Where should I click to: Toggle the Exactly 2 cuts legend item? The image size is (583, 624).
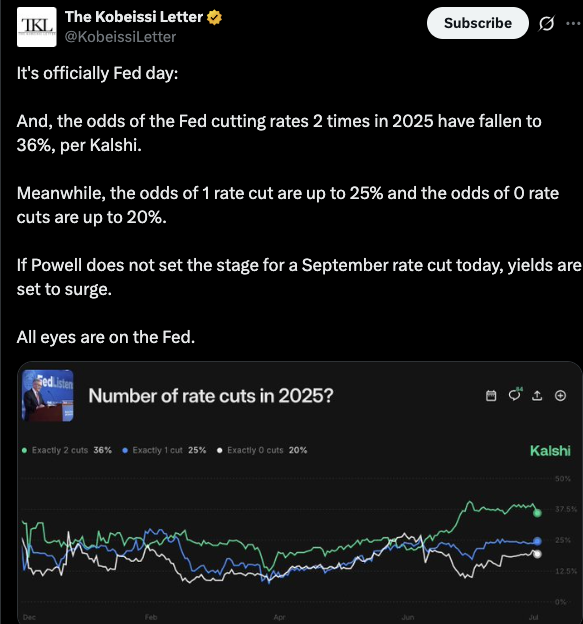tap(66, 450)
